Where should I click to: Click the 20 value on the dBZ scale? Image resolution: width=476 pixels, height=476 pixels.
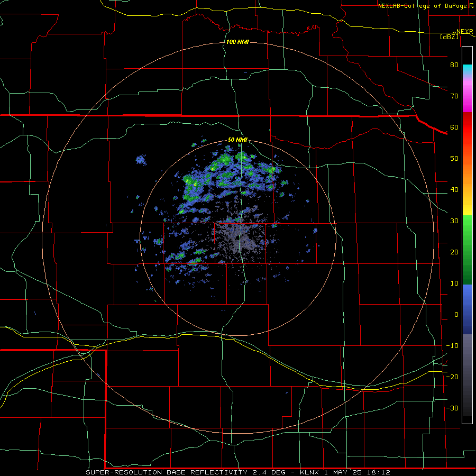pyautogui.click(x=454, y=252)
